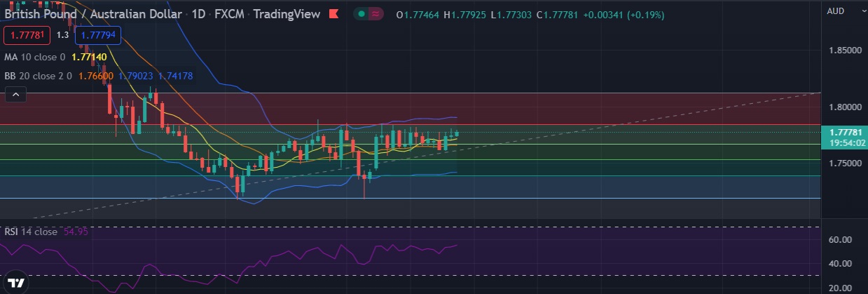Click the RSI value 54.95
The height and width of the screenshot is (294, 868).
pos(76,231)
